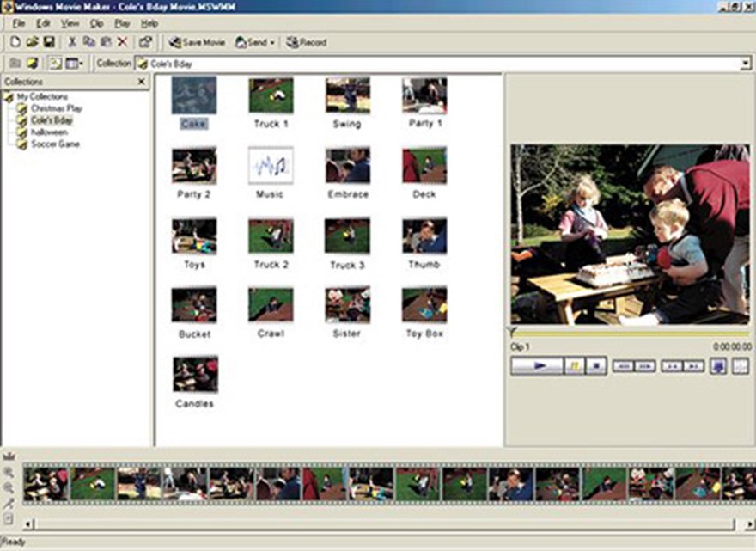The width and height of the screenshot is (756, 551).
Task: Select the Music audio clip thumbnail
Action: 271,166
